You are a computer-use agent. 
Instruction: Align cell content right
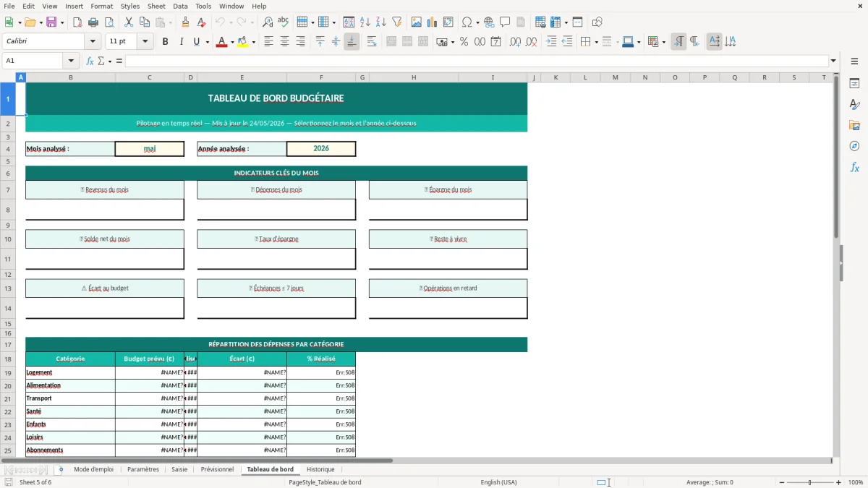click(300, 42)
